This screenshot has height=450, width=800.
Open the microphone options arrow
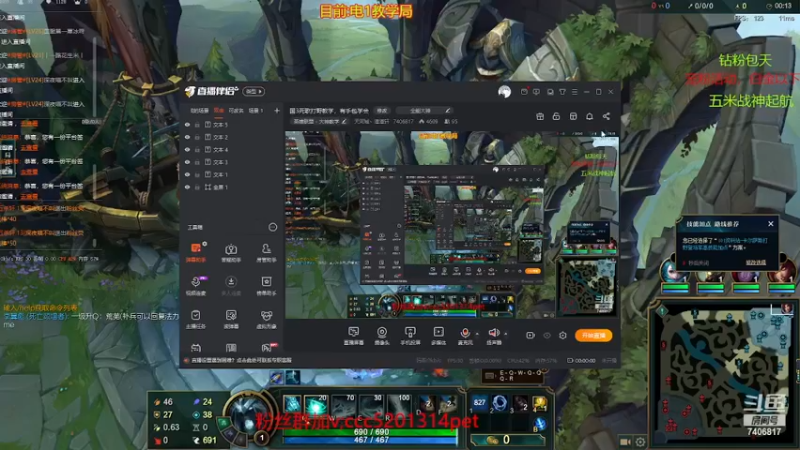pyautogui.click(x=477, y=334)
